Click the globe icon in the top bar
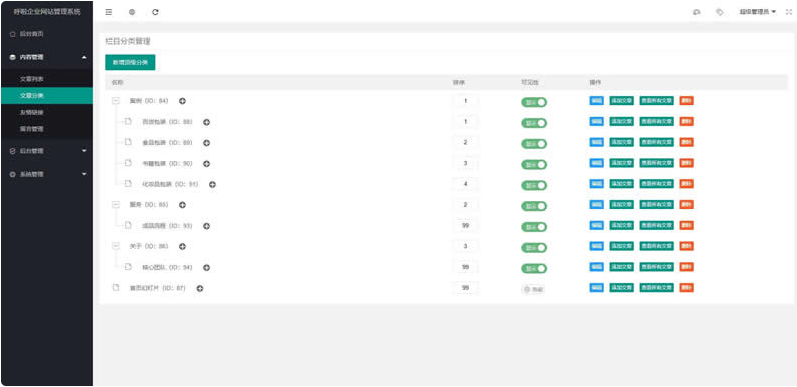797x387 pixels. coord(132,12)
